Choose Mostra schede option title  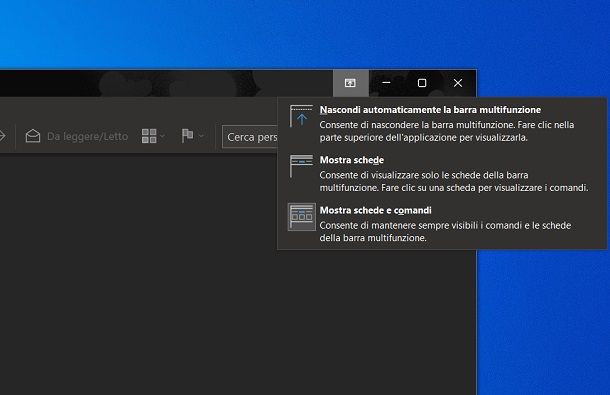pos(352,160)
